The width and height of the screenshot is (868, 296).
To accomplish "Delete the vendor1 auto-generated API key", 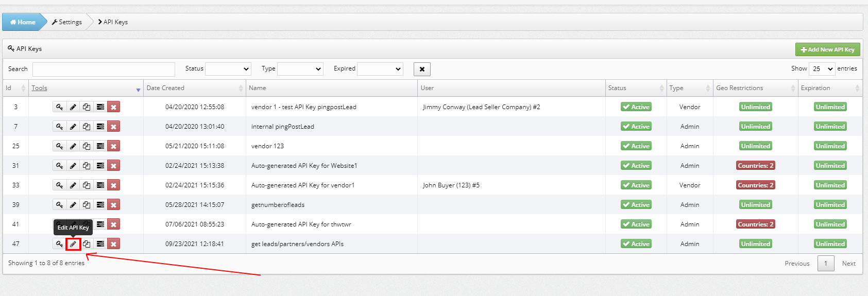I will [114, 185].
